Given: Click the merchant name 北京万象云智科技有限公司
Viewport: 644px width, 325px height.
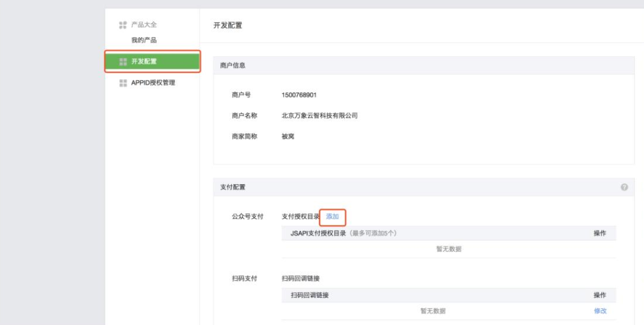Looking at the screenshot, I should [x=320, y=116].
